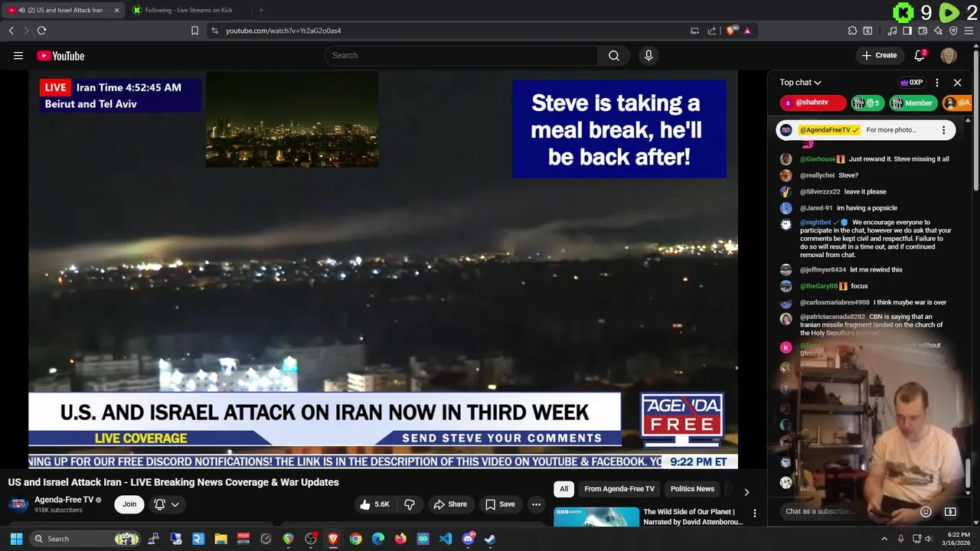Click the browser address bar URL
This screenshot has height=551, width=980.
(x=283, y=31)
